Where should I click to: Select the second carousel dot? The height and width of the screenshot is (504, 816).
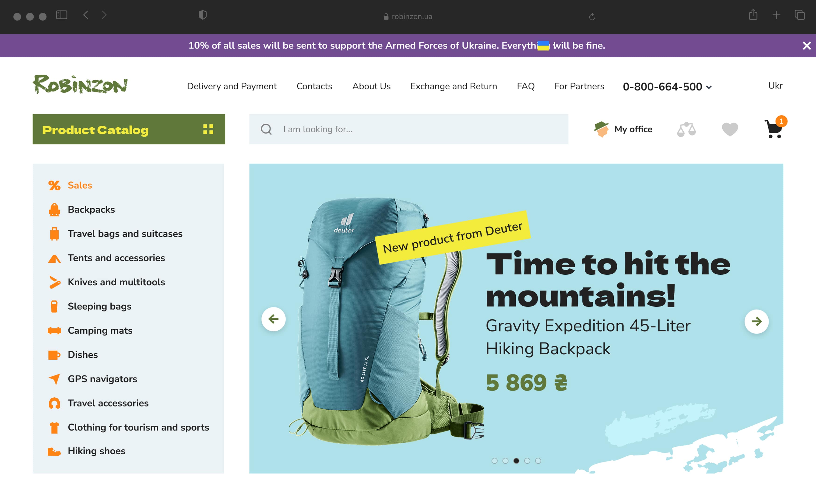click(x=505, y=461)
